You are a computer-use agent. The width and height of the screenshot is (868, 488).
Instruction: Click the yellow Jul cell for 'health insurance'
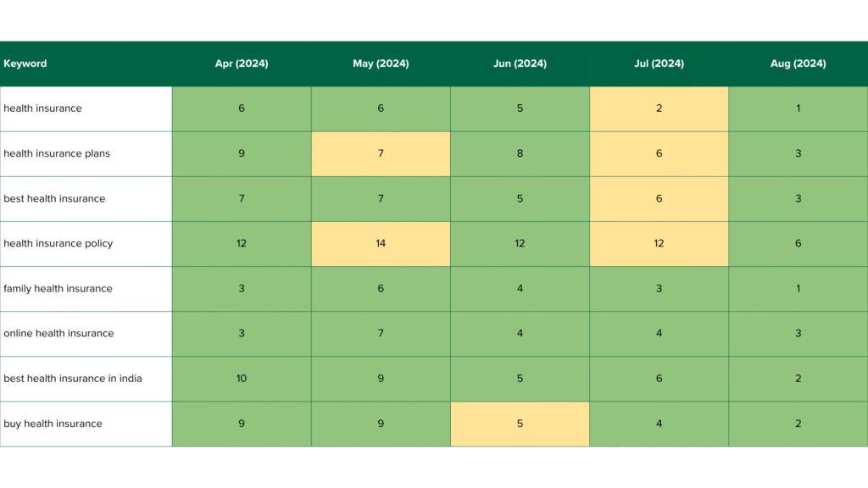[659, 108]
